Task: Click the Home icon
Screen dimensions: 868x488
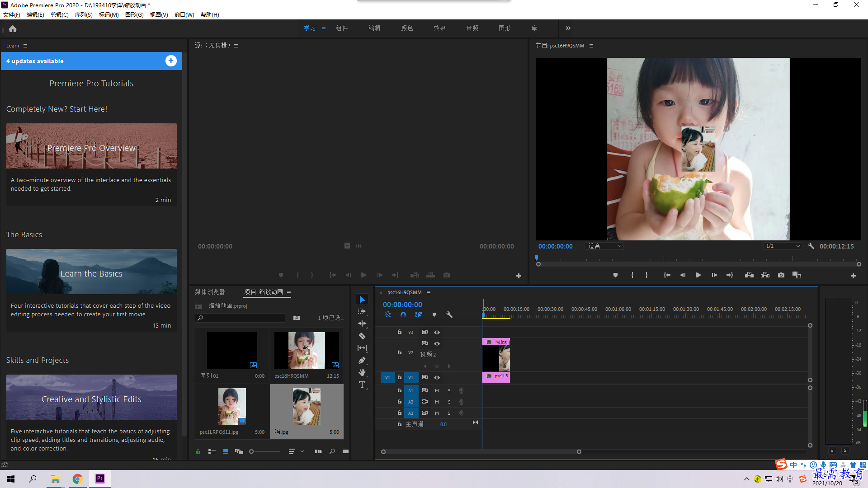Action: click(13, 28)
